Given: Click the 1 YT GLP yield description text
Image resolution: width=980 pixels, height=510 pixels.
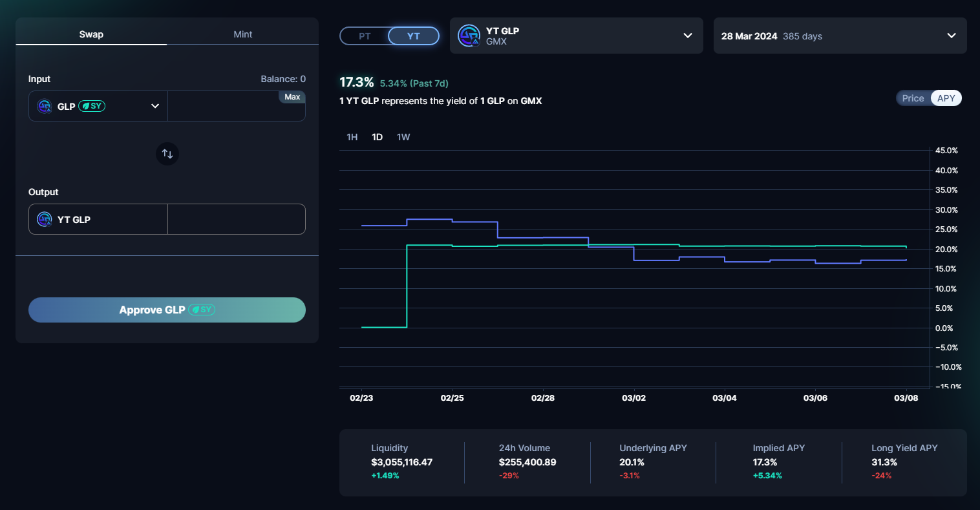Looking at the screenshot, I should coord(441,101).
